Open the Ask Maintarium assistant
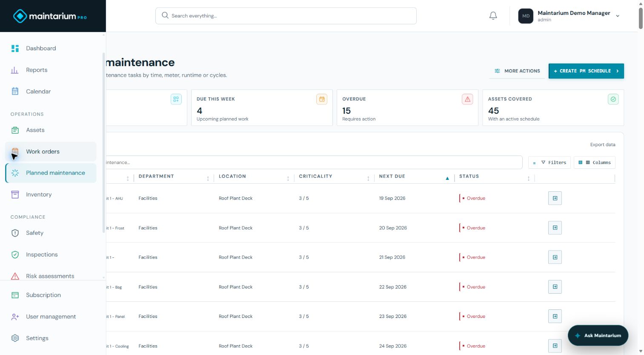The width and height of the screenshot is (644, 355). click(598, 335)
